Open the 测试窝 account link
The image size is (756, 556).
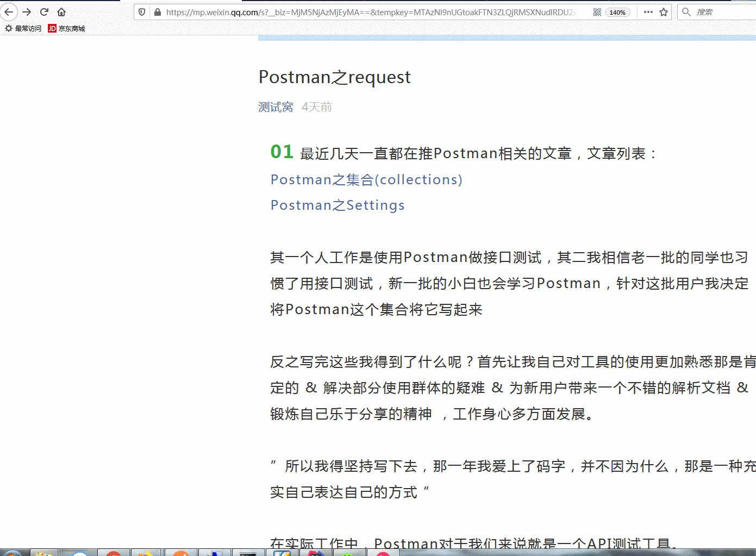pyautogui.click(x=276, y=107)
